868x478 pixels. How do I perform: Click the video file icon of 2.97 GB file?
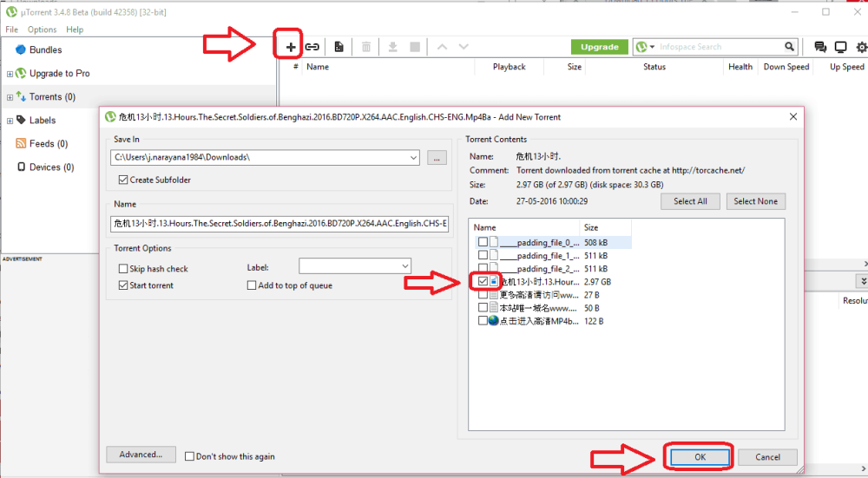click(x=493, y=282)
